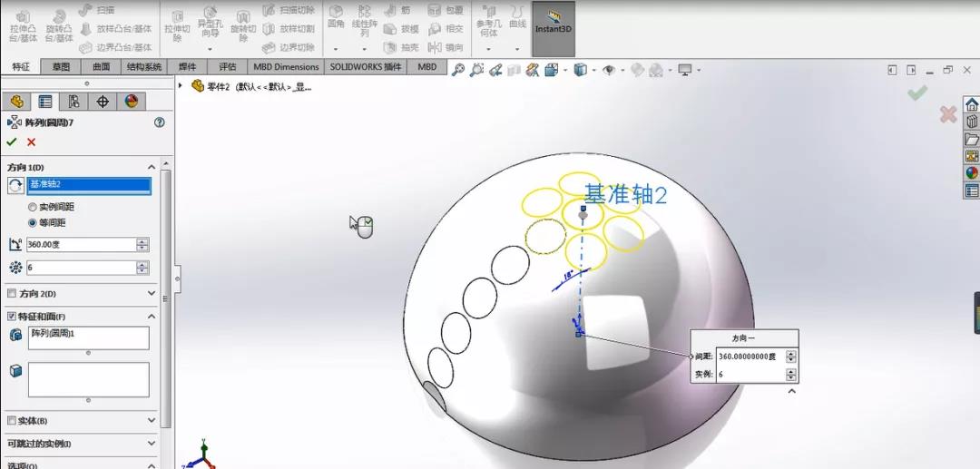Click the help question mark icon
The image size is (980, 469).
[160, 122]
